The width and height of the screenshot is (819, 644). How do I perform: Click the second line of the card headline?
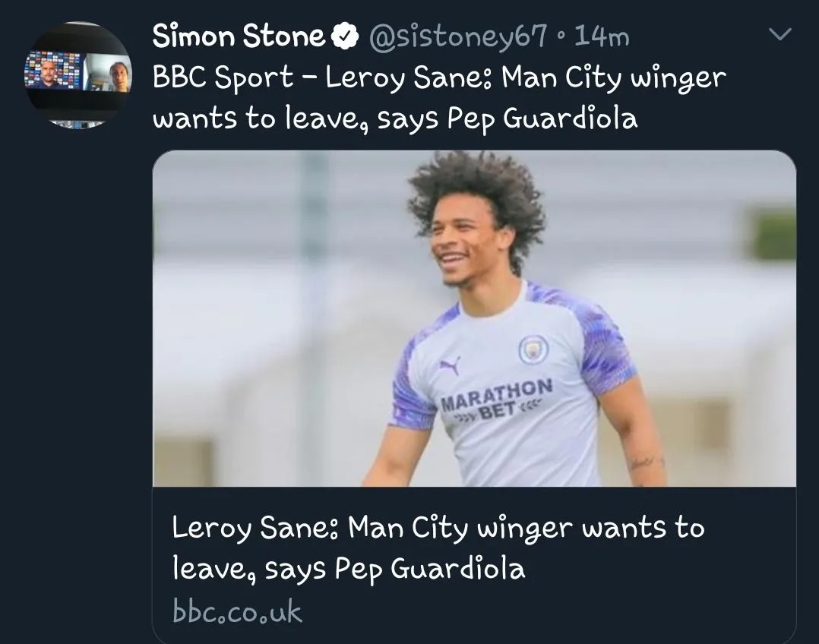[349, 568]
